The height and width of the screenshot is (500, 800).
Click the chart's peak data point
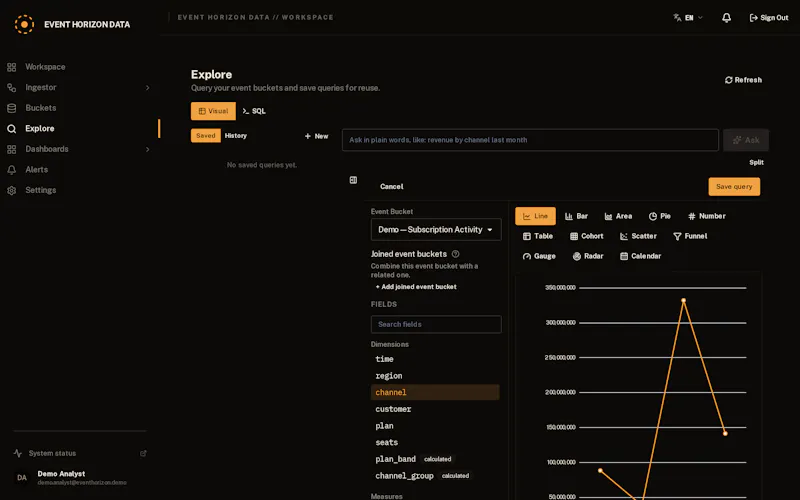[683, 301]
